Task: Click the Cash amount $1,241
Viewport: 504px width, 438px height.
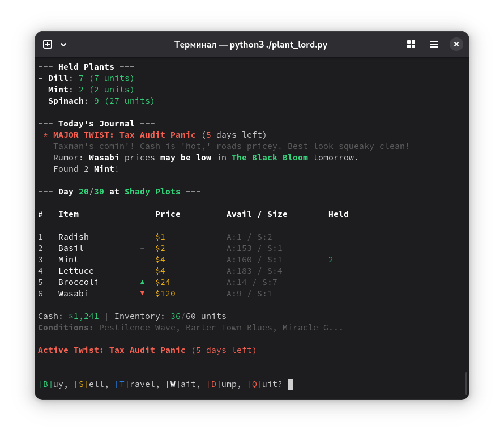Action: click(84, 316)
